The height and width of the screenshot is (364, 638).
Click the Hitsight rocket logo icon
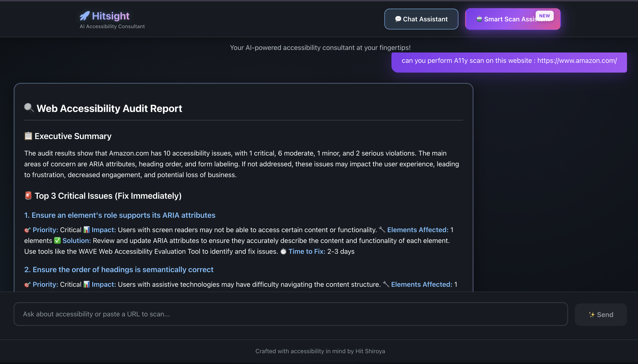point(85,16)
